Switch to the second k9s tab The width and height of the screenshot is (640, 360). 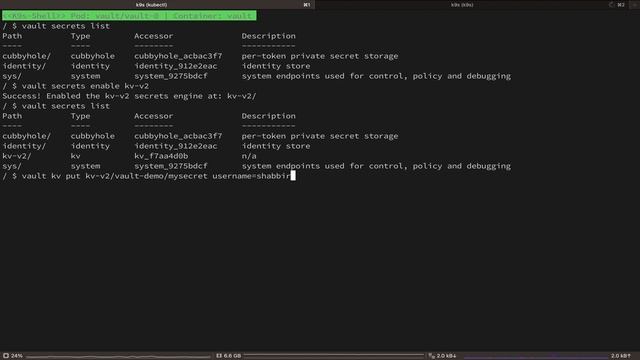[x=462, y=4]
